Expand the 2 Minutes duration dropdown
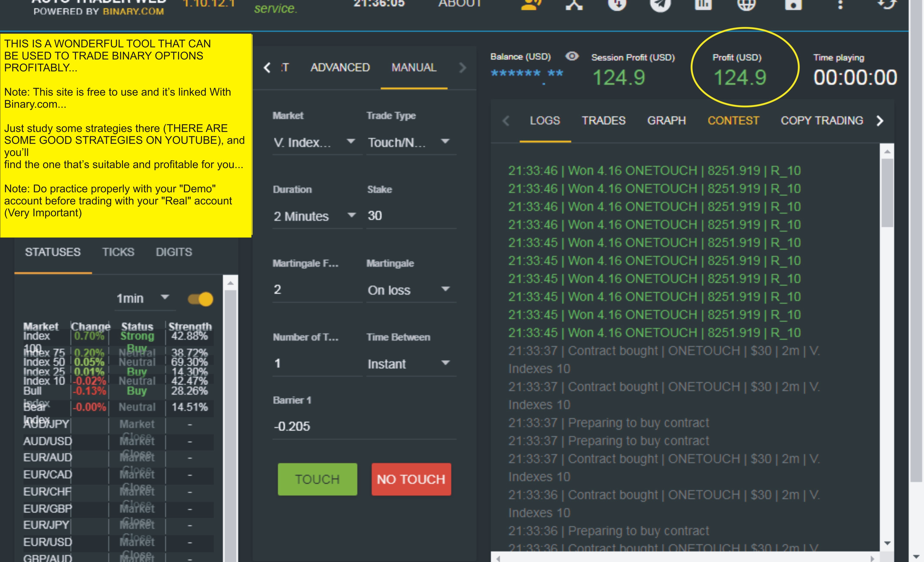Image resolution: width=924 pixels, height=562 pixels. click(317, 216)
